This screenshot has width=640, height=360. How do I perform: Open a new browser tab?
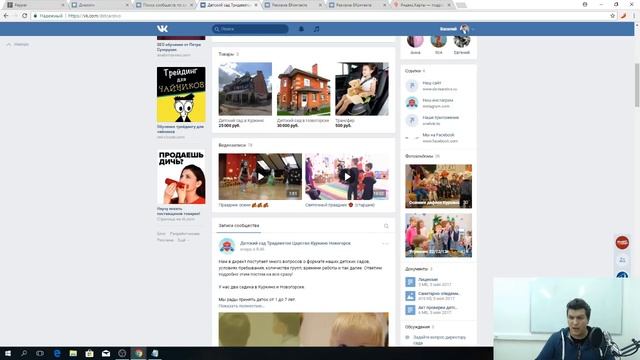(x=461, y=5)
